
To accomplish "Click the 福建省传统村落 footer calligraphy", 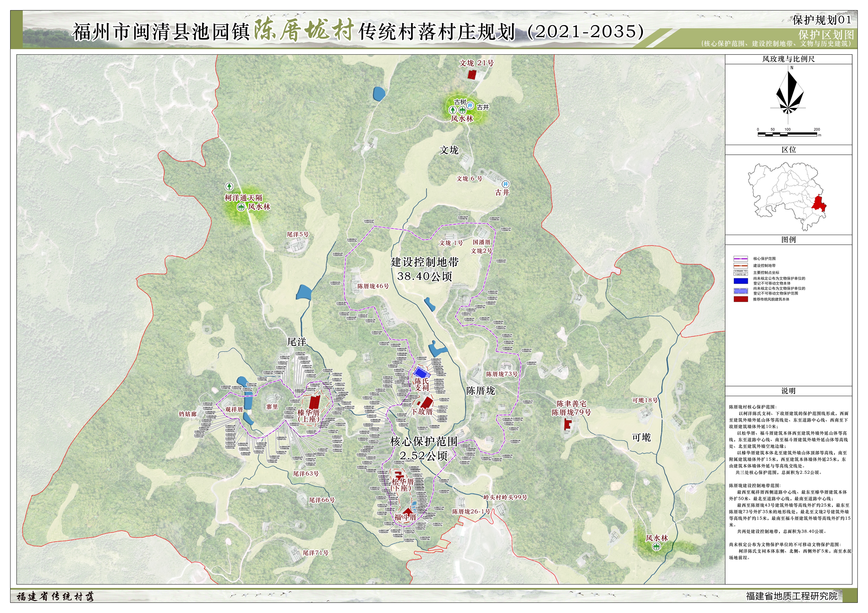I will point(55,597).
